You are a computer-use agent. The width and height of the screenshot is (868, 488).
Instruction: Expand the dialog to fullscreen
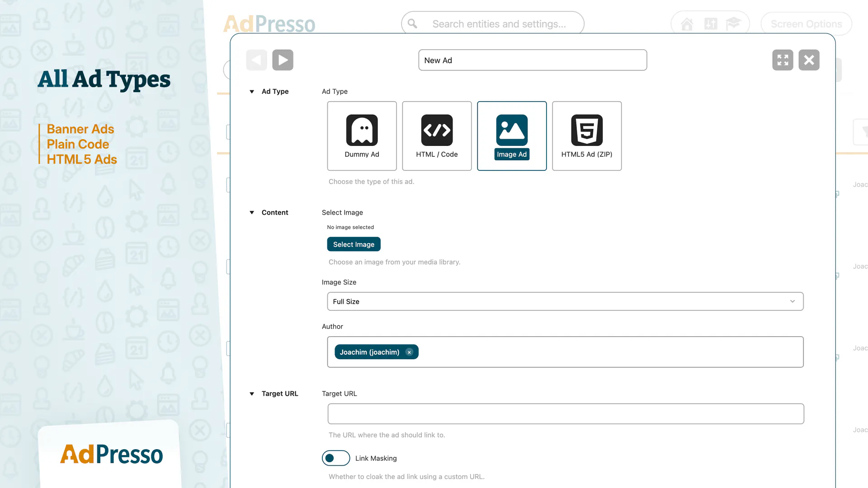coord(783,60)
